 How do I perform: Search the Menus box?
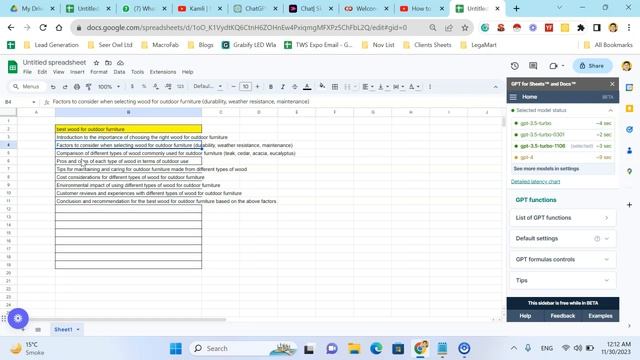coord(27,87)
